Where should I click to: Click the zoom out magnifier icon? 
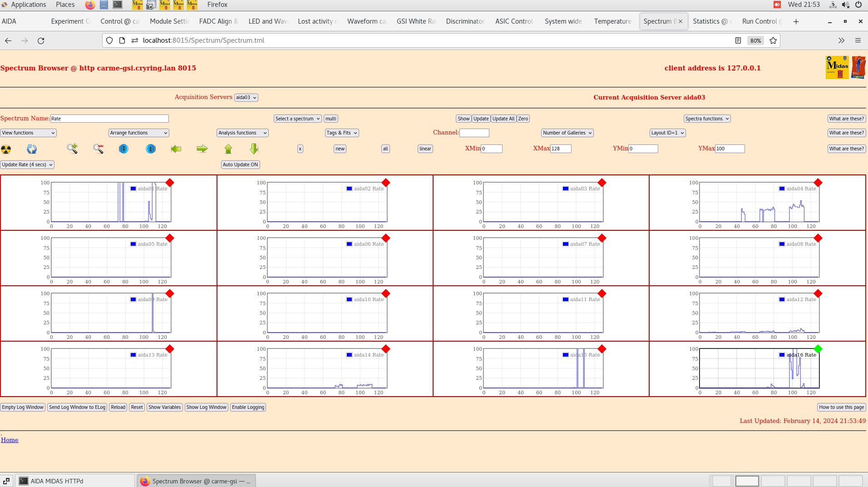coord(98,149)
